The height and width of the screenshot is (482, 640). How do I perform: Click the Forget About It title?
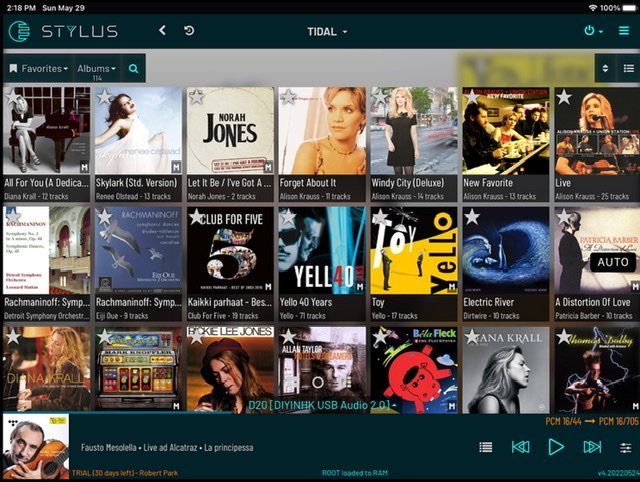click(308, 183)
